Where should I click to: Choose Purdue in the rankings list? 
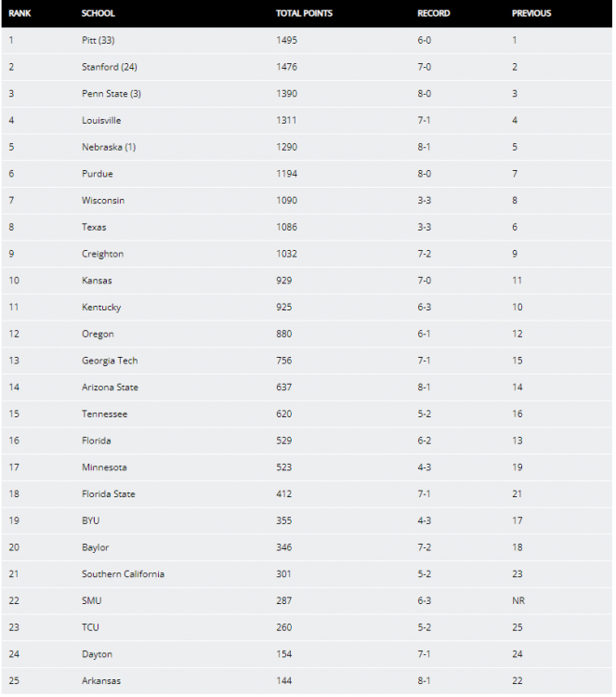tap(97, 174)
